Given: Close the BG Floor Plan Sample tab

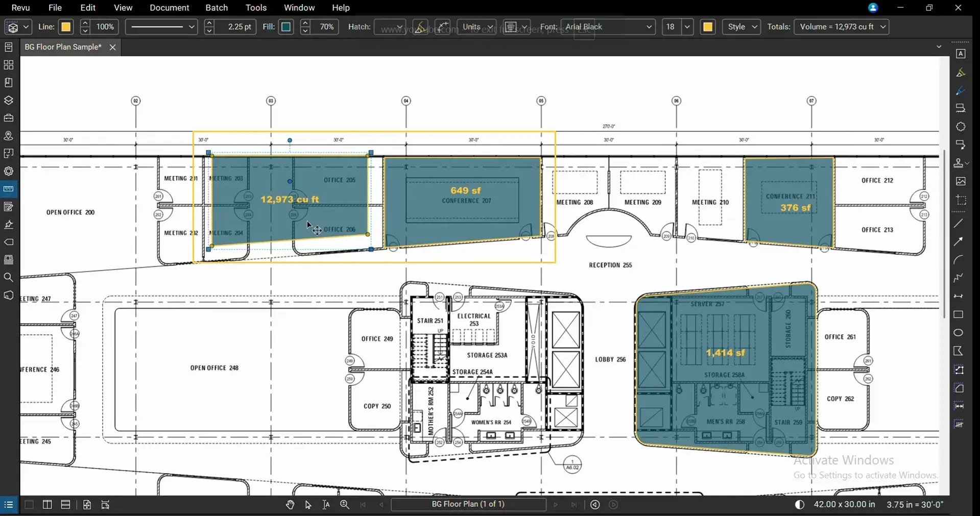Looking at the screenshot, I should (112, 47).
